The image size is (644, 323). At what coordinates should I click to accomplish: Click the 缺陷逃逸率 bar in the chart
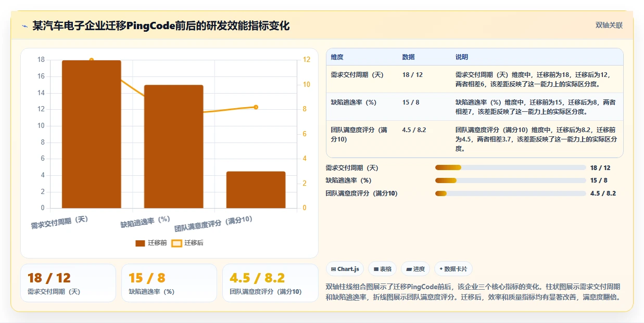pos(173,147)
